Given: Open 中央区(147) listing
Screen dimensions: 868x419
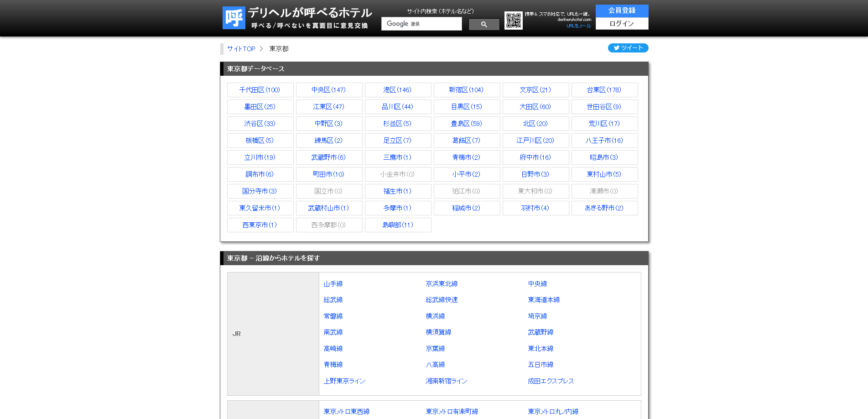Looking at the screenshot, I should click(329, 90).
